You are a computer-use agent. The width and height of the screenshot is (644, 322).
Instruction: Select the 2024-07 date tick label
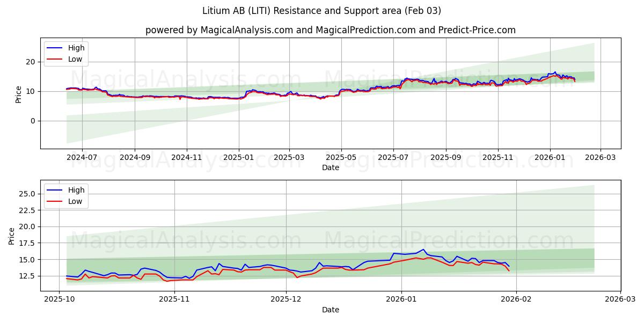[x=82, y=156]
